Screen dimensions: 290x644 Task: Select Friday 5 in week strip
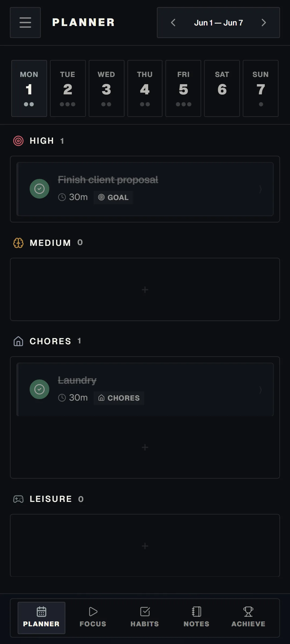(183, 88)
